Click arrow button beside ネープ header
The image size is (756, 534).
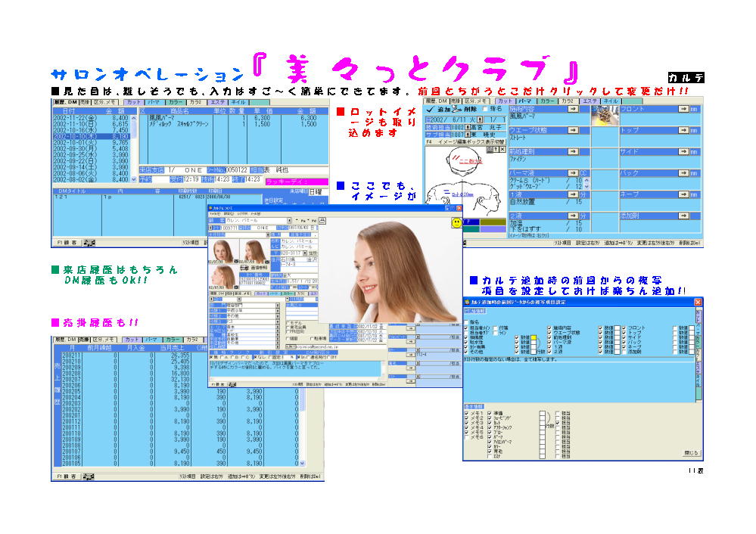tap(683, 194)
